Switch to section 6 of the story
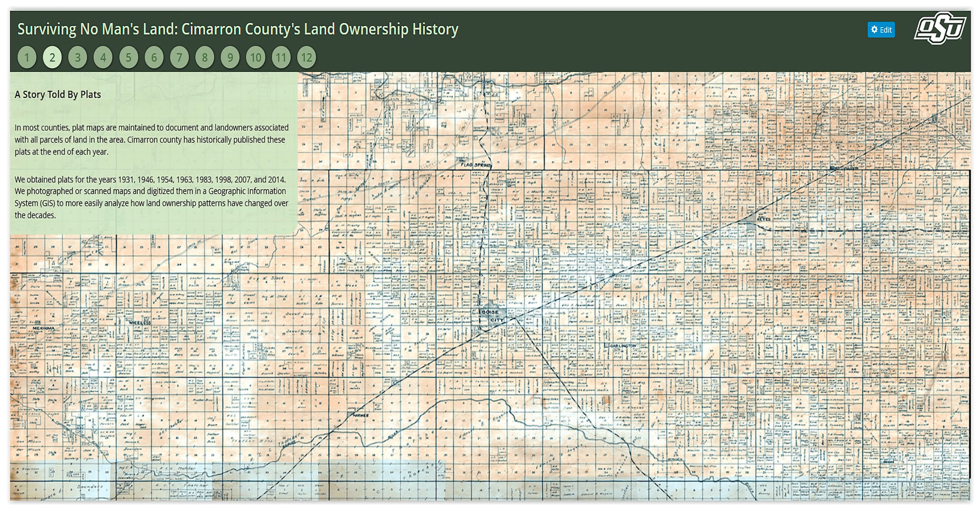The width and height of the screenshot is (980, 511). click(x=154, y=58)
